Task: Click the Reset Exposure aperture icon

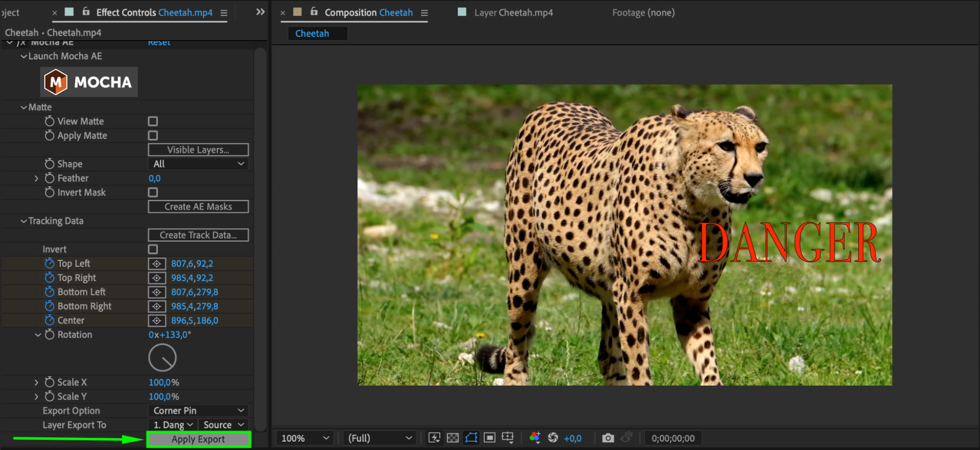Action: click(553, 438)
